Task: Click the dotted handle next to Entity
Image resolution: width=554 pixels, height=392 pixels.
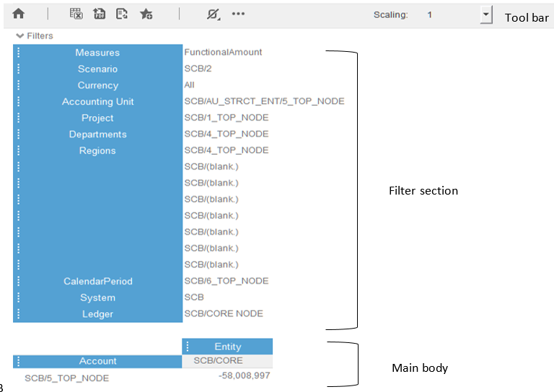Action: [x=188, y=347]
